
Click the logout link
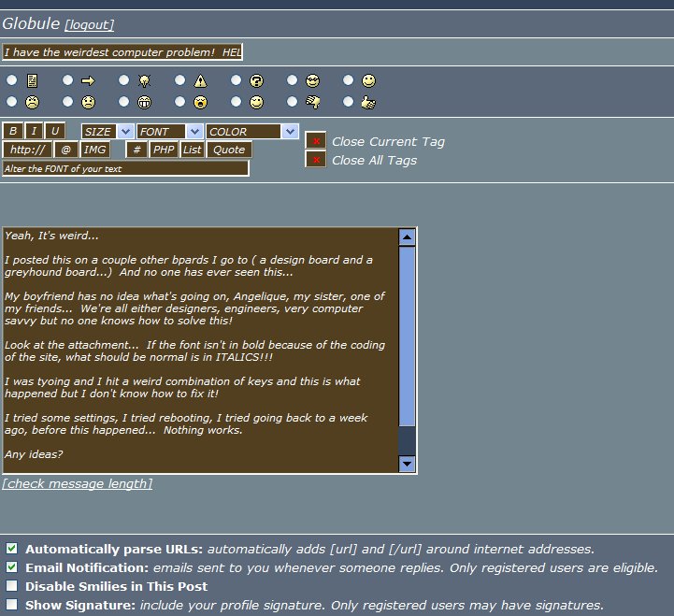click(90, 25)
